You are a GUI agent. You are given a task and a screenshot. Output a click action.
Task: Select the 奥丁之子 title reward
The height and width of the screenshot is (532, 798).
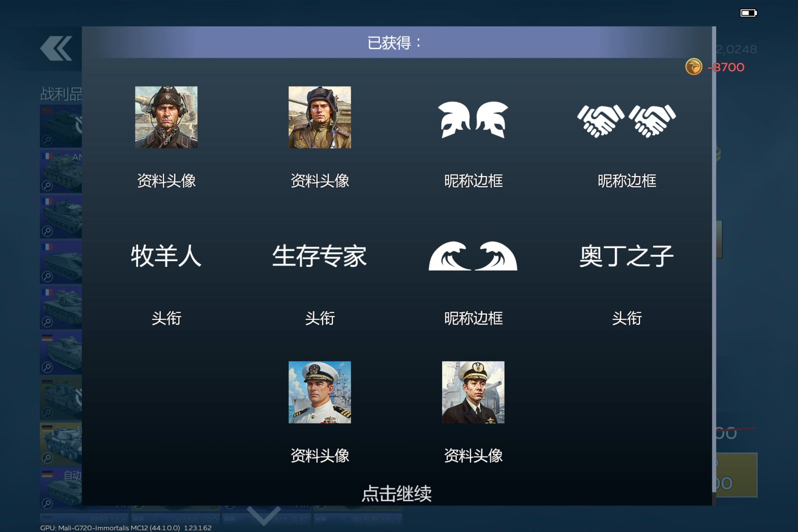tap(626, 256)
